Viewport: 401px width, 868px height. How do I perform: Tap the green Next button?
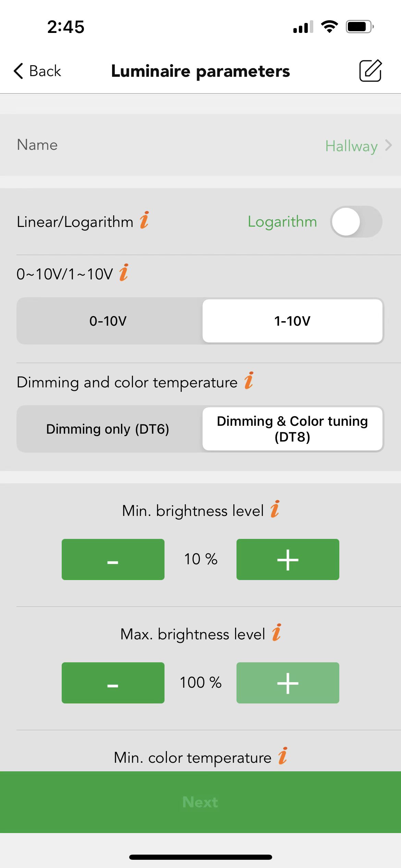point(200,802)
